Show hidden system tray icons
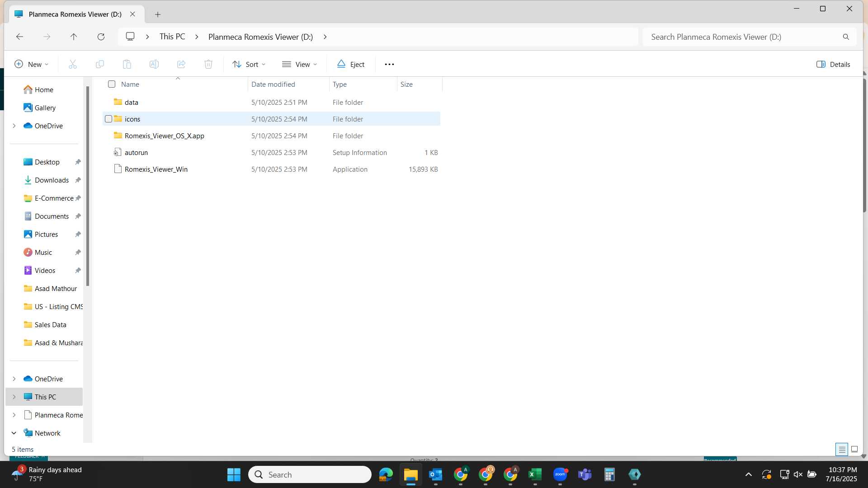 (x=748, y=474)
